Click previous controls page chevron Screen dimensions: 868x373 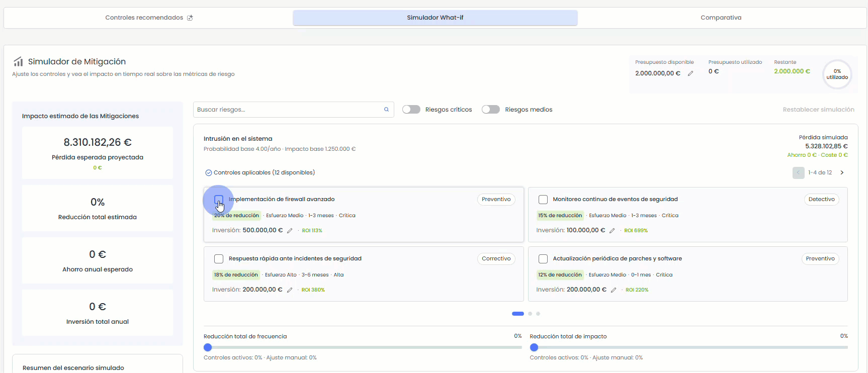click(x=798, y=172)
